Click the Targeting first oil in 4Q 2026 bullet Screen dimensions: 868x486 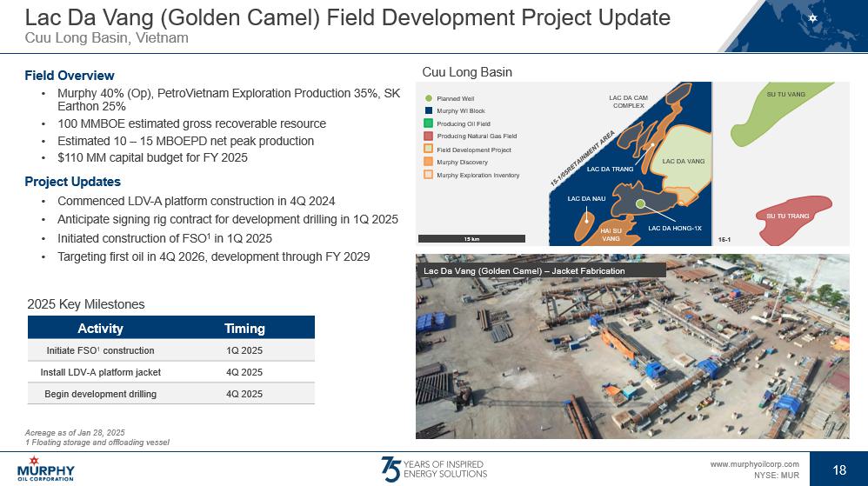[x=214, y=256]
